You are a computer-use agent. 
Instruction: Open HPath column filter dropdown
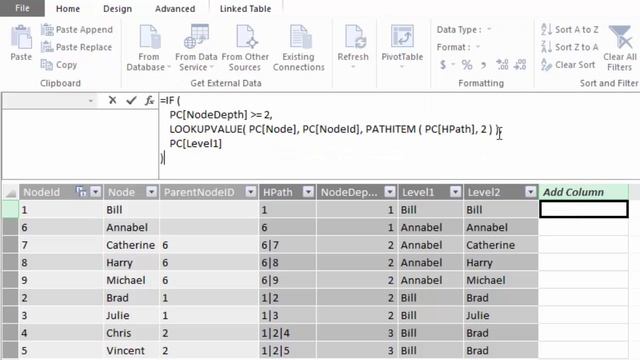[x=309, y=192]
